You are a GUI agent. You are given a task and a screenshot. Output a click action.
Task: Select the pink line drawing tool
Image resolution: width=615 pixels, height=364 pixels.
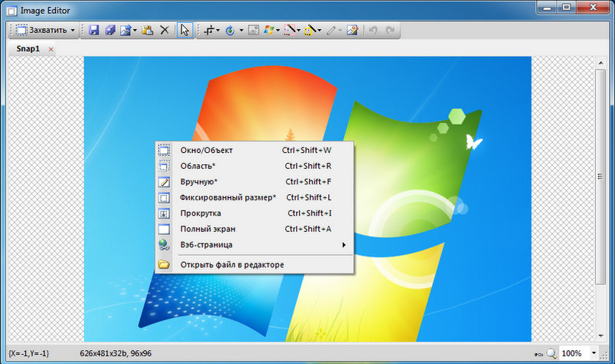(290, 30)
